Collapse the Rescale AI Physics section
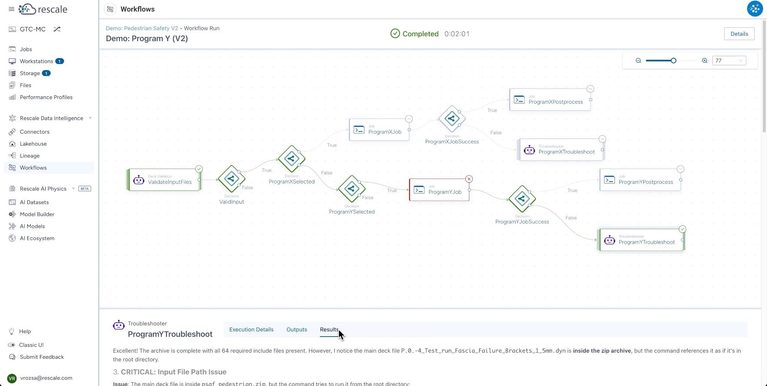 pos(73,189)
